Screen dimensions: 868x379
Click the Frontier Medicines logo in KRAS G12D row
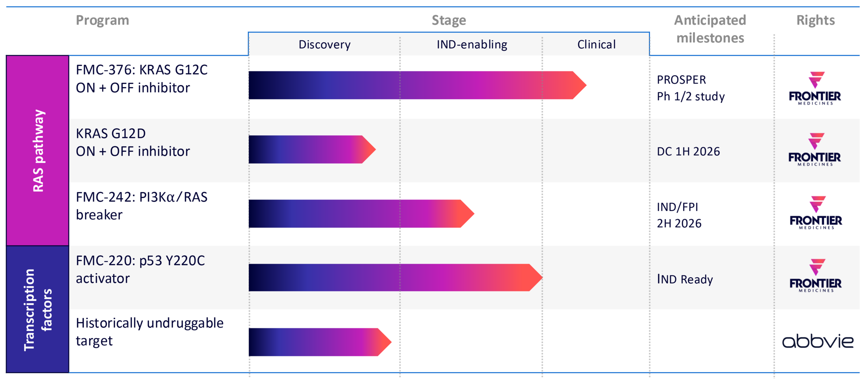(814, 149)
